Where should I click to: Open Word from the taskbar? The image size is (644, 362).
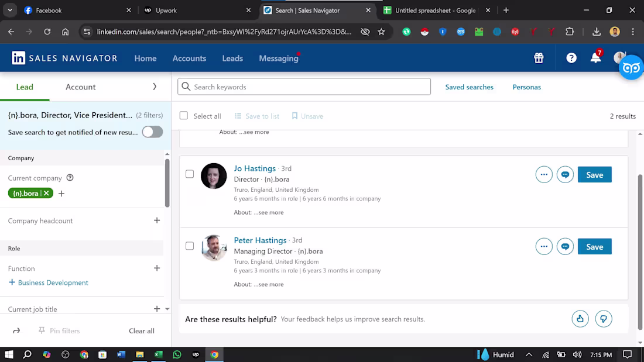tap(121, 354)
